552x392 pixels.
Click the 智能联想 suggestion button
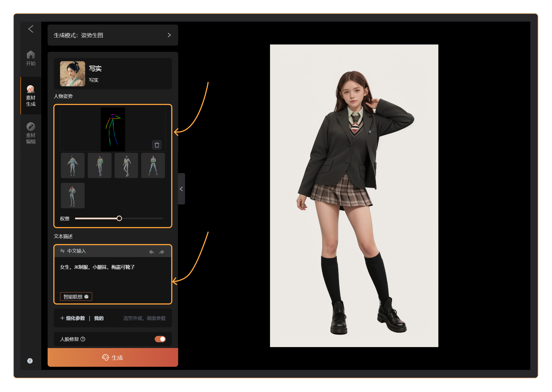[76, 297]
